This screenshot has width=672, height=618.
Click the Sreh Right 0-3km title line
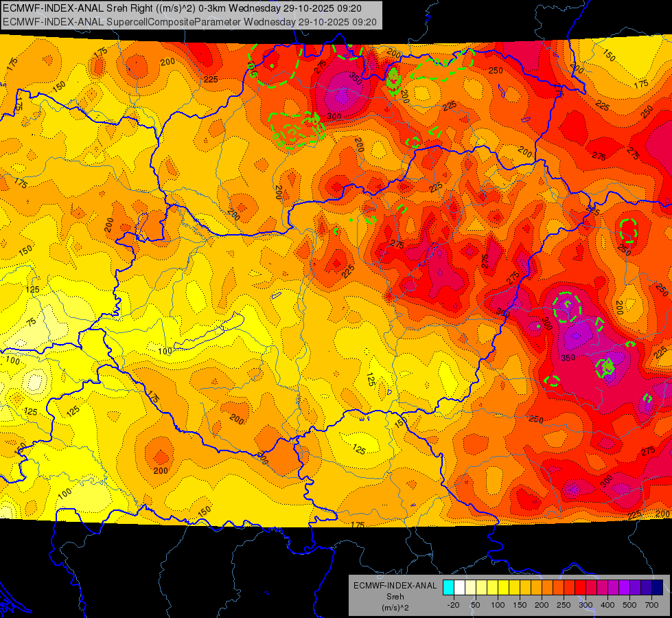[x=182, y=8]
